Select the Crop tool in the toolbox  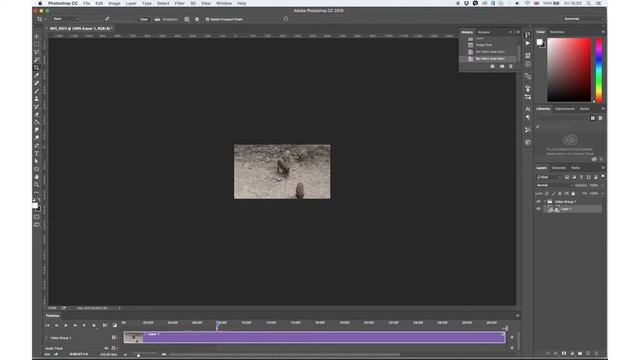[x=37, y=67]
